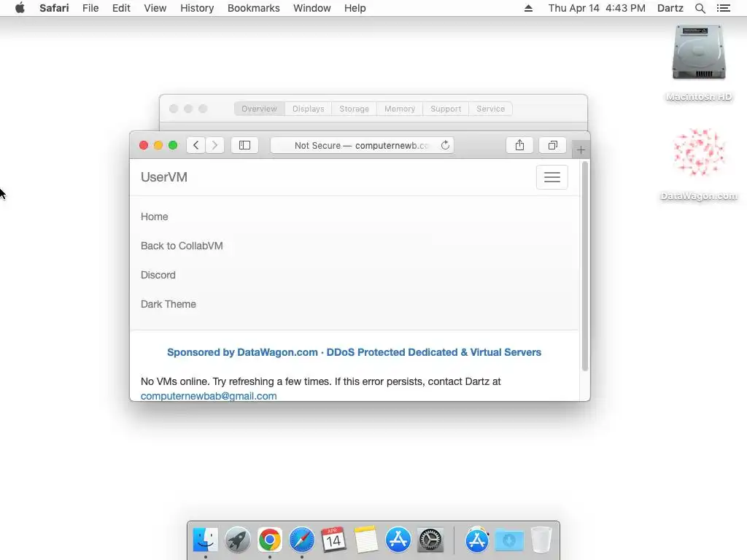747x560 pixels.
Task: Switch to Service tab in About window
Action: tap(490, 109)
